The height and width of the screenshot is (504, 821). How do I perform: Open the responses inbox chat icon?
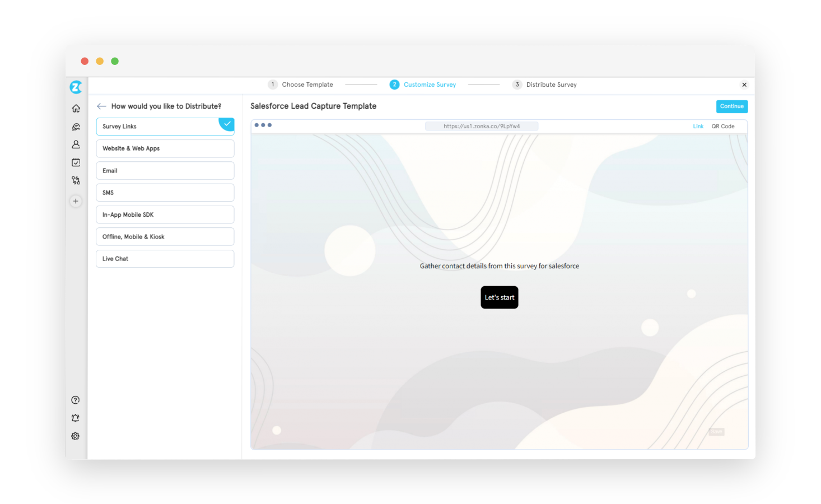tap(76, 127)
